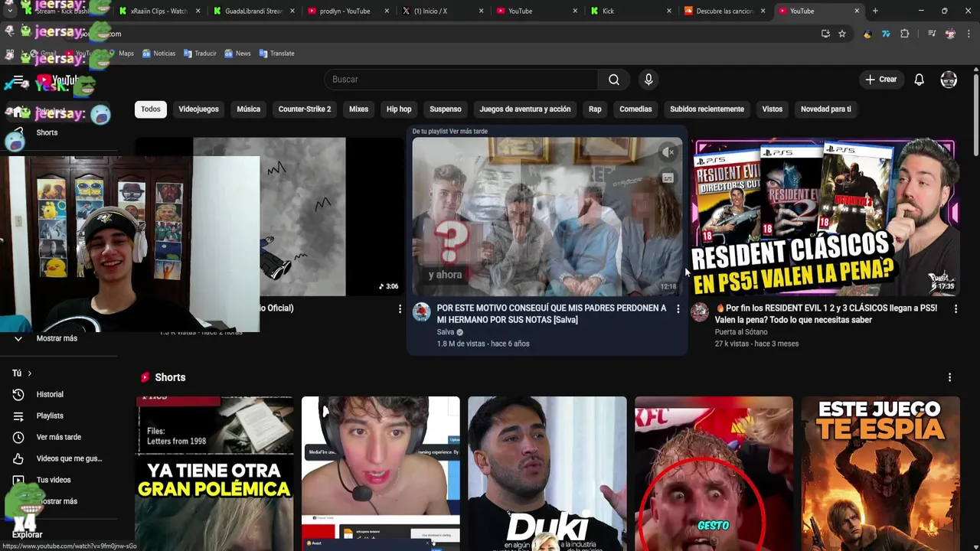Open Salva channel avatar
Viewport: 980px width, 551px height.
tap(422, 311)
